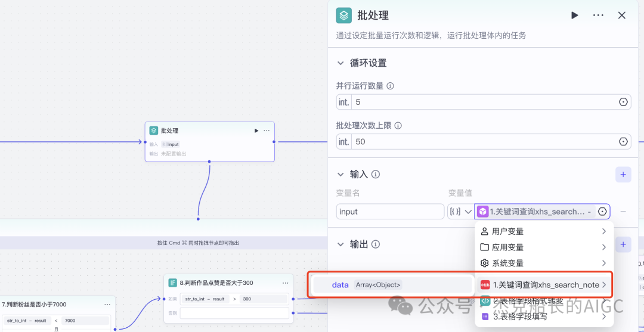Image resolution: width=644 pixels, height=332 pixels.
Task: Select node 7.判断粉丝是否小于7000 title
Action: [x=34, y=305]
